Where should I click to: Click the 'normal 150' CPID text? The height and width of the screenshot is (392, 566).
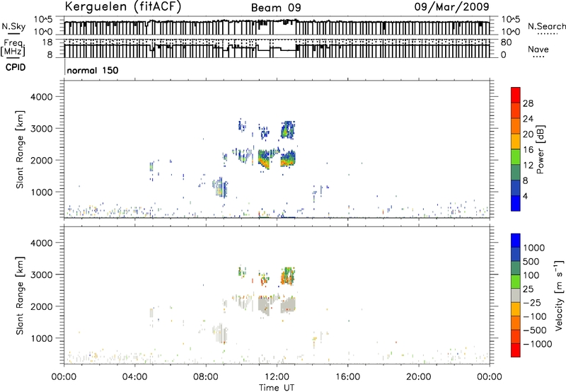click(93, 70)
